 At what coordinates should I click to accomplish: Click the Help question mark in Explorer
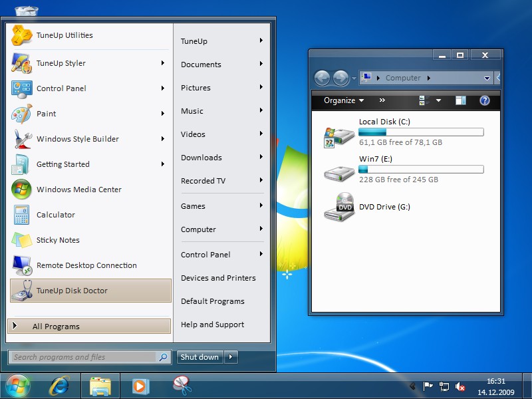485,100
